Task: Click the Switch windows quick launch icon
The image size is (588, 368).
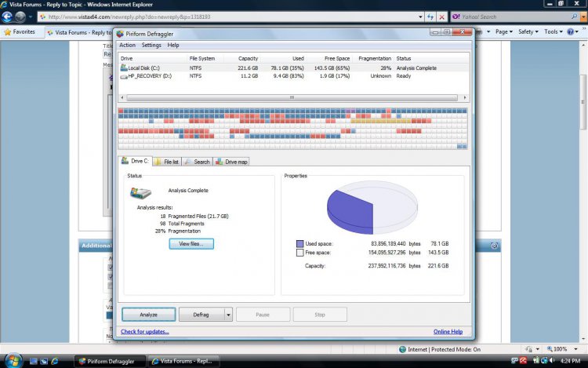Action: (44, 361)
